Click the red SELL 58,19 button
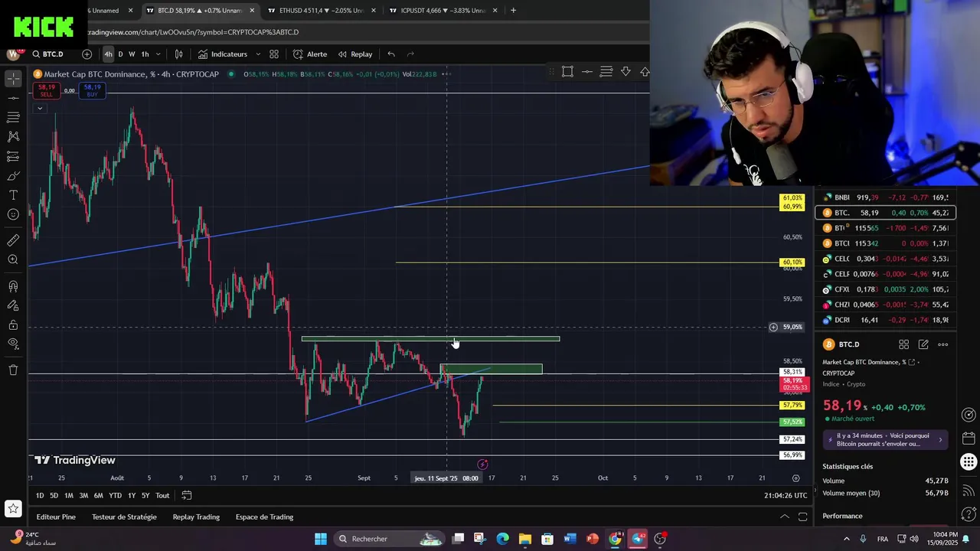 46,90
